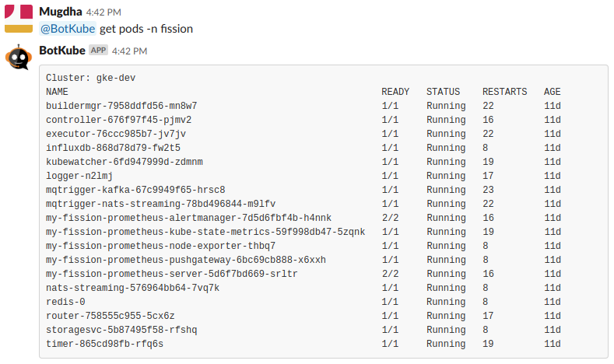Click the 'get pods -n fission' message text
Viewport: 614px width, 364px height.
click(146, 29)
